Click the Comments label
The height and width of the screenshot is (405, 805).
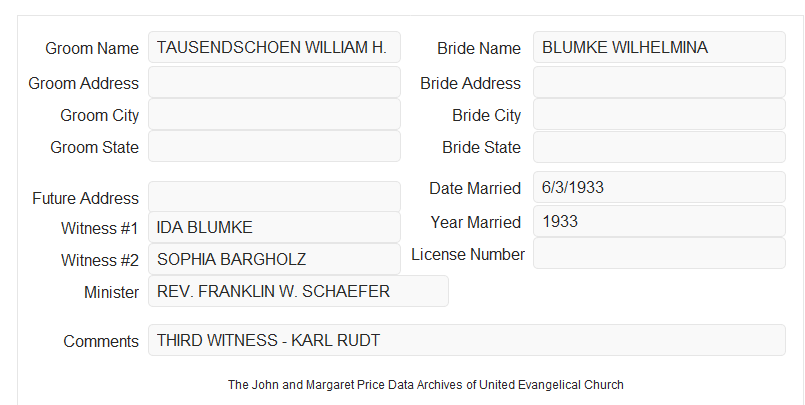101,341
